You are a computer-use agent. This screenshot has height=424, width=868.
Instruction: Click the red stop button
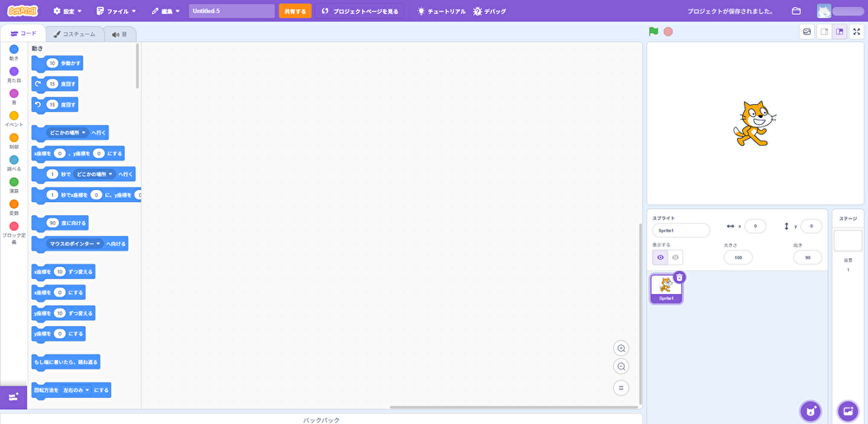[x=668, y=31]
